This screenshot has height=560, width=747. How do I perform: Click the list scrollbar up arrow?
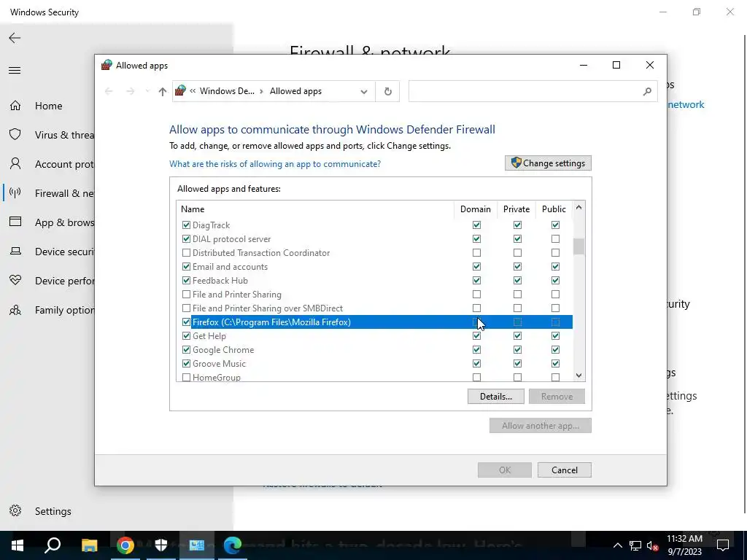click(578, 208)
